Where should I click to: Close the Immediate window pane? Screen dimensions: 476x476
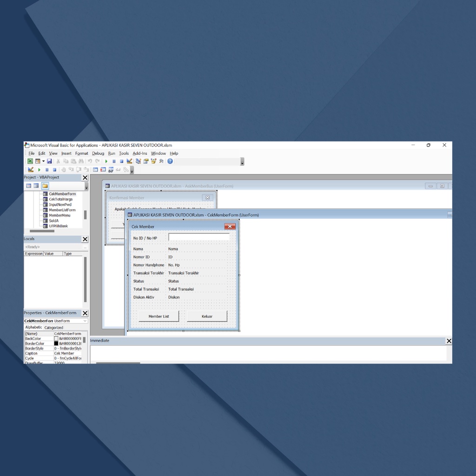coord(449,341)
